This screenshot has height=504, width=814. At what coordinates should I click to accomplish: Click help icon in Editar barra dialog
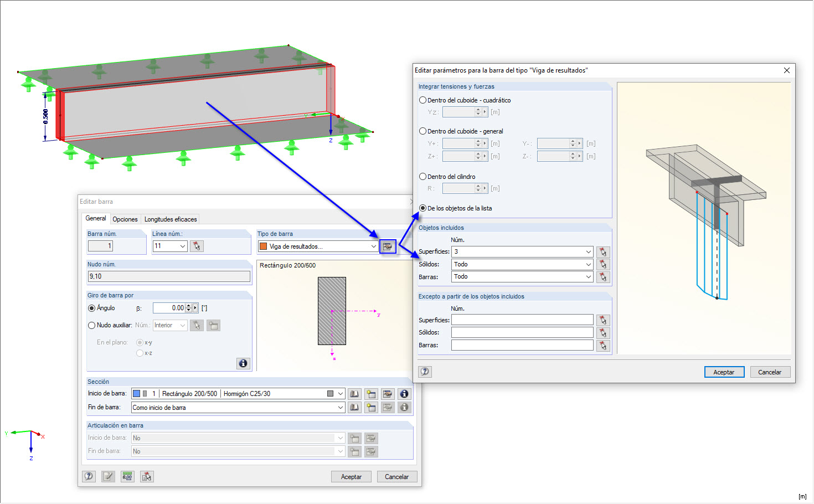click(x=89, y=476)
